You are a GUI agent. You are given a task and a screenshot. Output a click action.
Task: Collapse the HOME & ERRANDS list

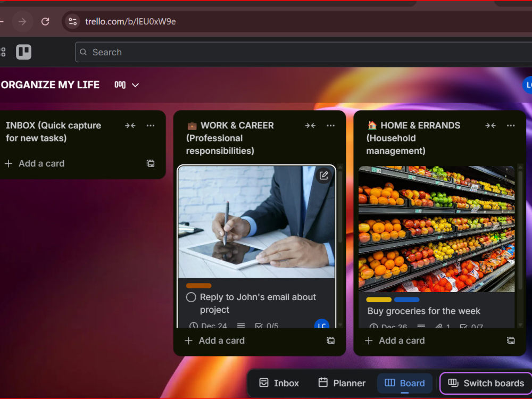(x=491, y=126)
